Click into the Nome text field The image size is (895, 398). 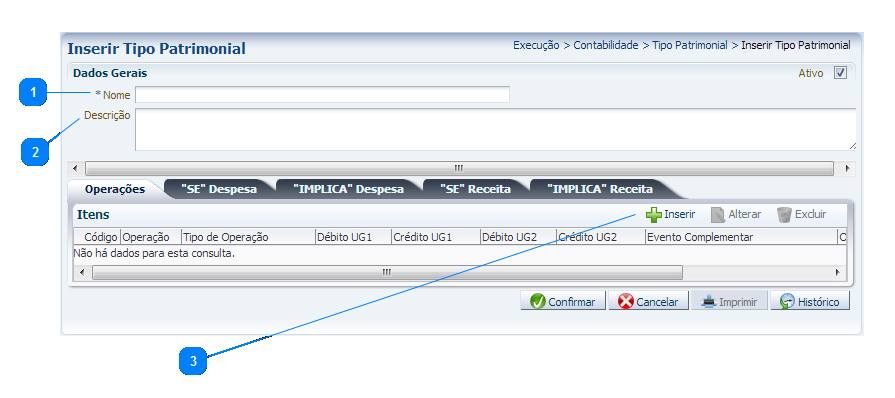[x=322, y=95]
